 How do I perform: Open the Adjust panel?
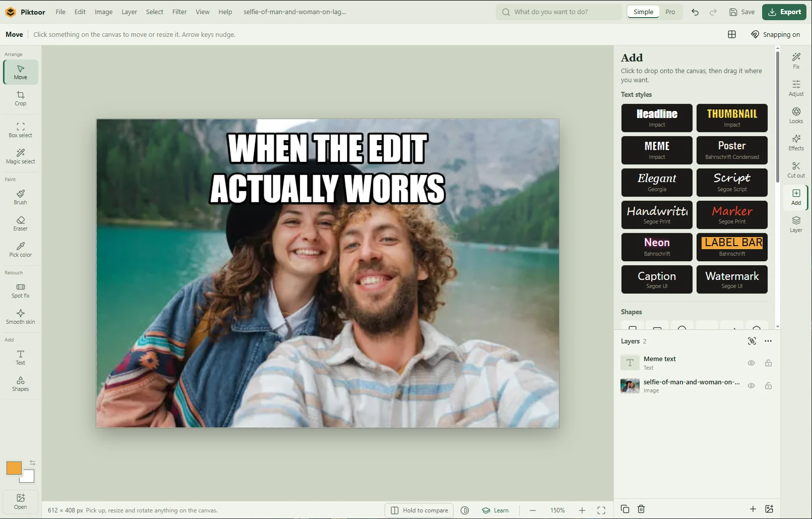point(796,88)
